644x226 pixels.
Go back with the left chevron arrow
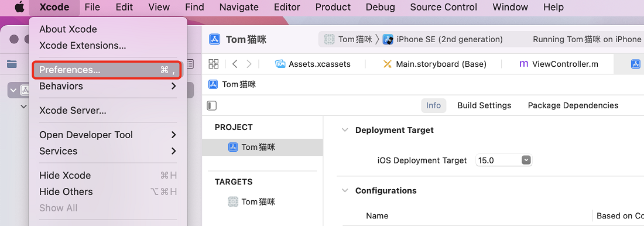[x=235, y=64]
